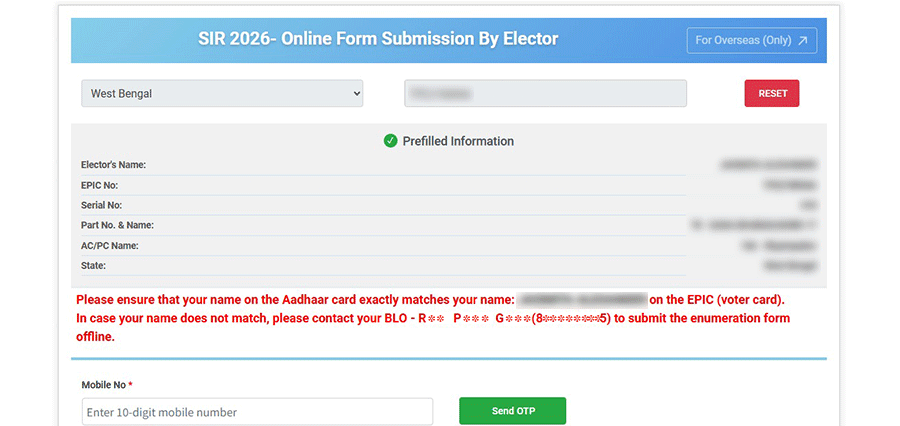Click the Elector's Name row label
The width and height of the screenshot is (900, 426).
coord(114,164)
